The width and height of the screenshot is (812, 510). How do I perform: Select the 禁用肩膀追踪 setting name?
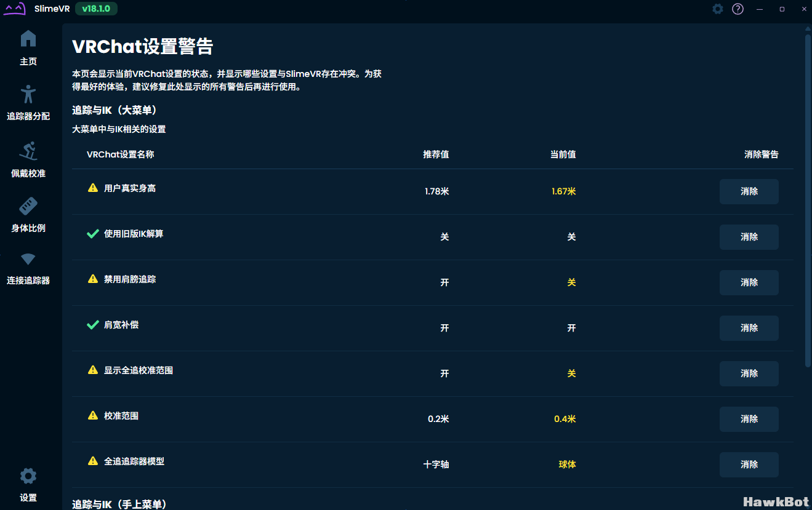tap(130, 279)
